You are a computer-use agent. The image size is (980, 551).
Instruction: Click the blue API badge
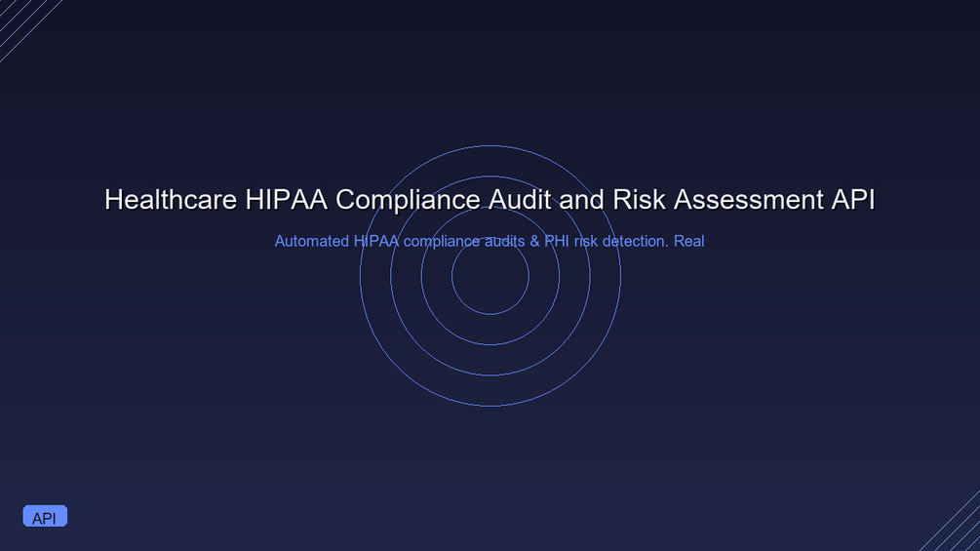pyautogui.click(x=45, y=516)
